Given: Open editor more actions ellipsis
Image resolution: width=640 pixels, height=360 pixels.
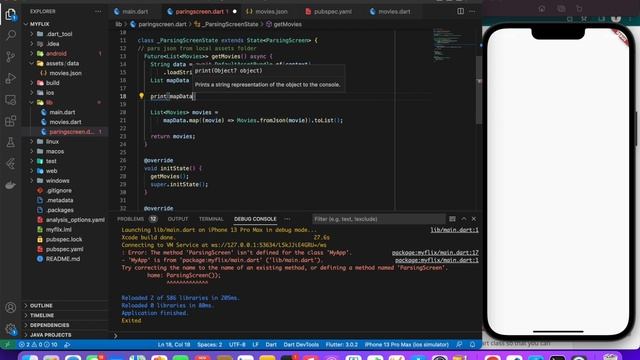Looking at the screenshot, I should (x=472, y=11).
